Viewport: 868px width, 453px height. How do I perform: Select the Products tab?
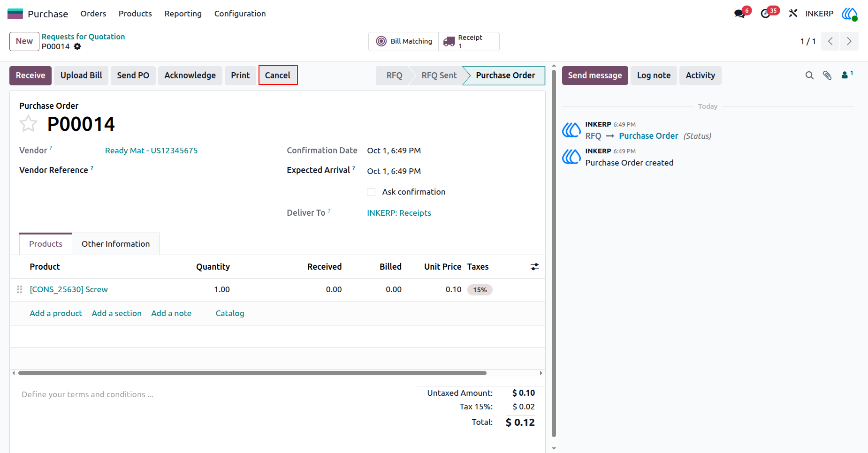tap(46, 244)
